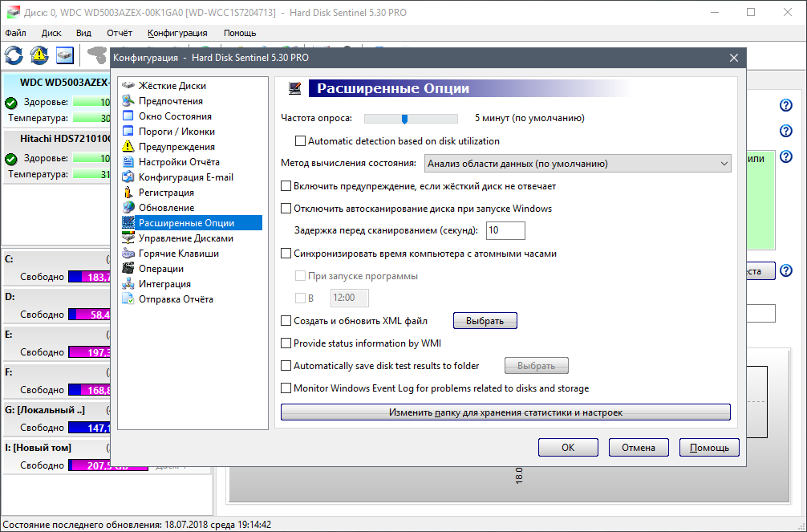The height and width of the screenshot is (532, 807).
Task: Click the E: drive free space bar
Action: coord(90,352)
